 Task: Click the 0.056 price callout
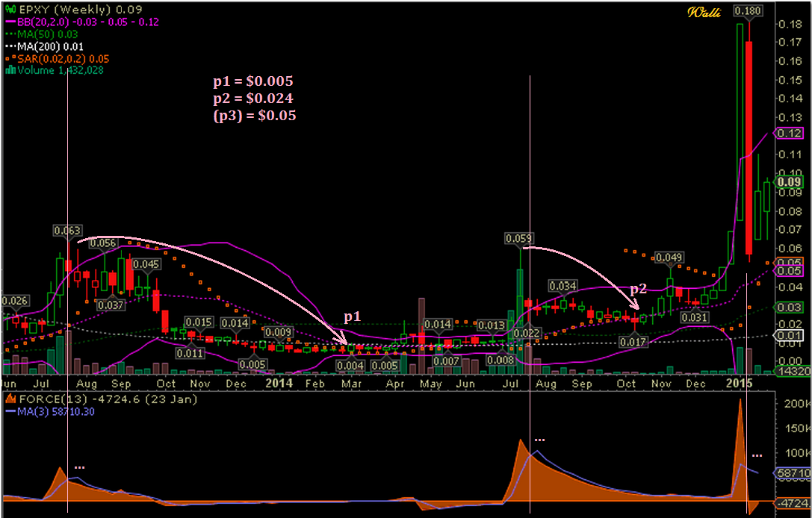click(x=104, y=243)
